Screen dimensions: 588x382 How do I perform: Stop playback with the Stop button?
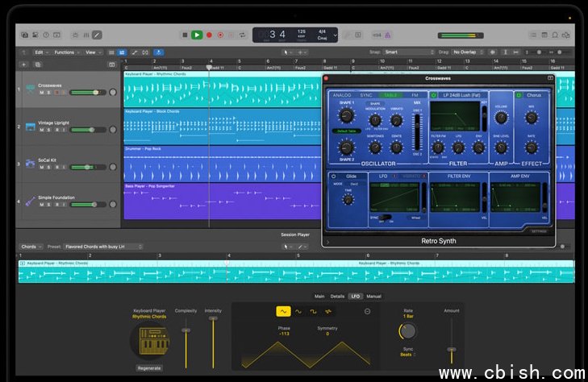point(185,35)
